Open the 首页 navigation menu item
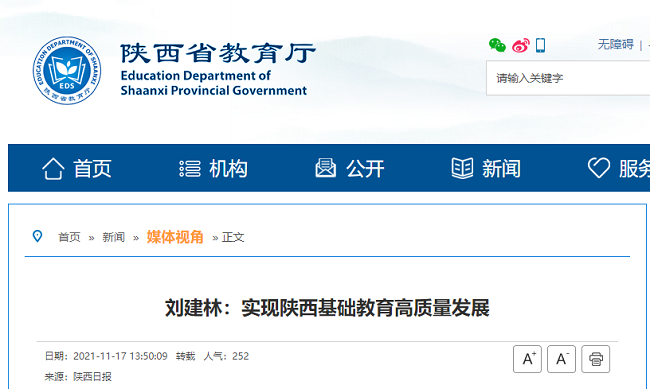 pyautogui.click(x=92, y=168)
